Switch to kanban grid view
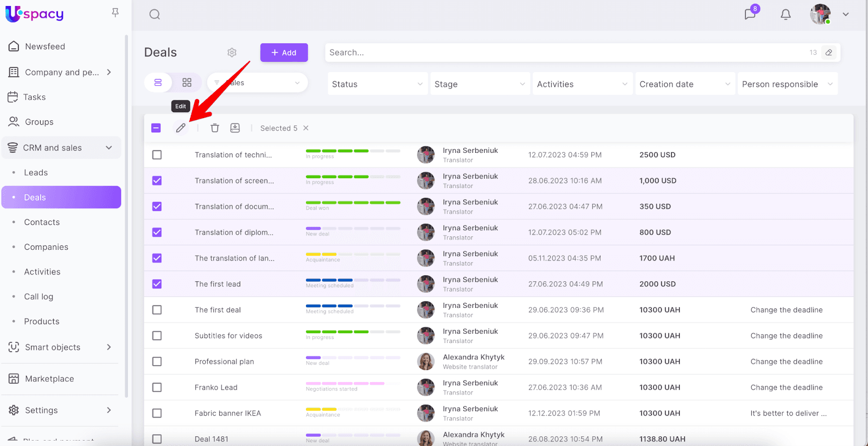The height and width of the screenshot is (446, 868). coord(187,82)
